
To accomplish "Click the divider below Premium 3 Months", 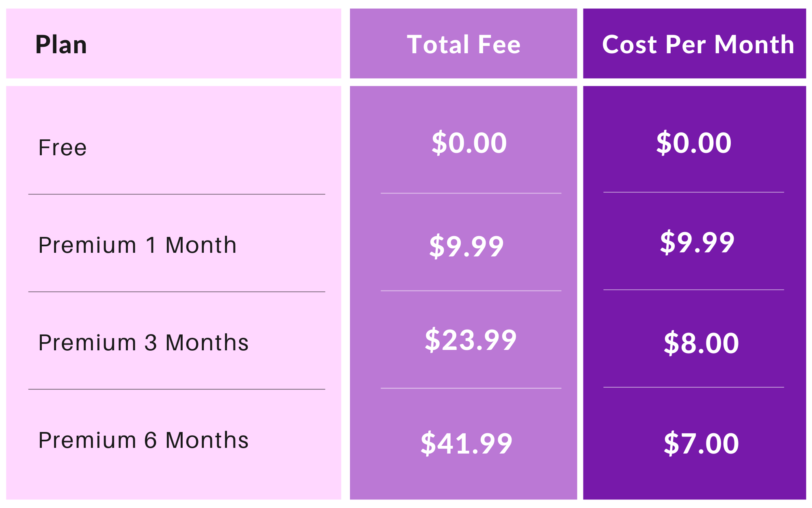I will 177,389.
